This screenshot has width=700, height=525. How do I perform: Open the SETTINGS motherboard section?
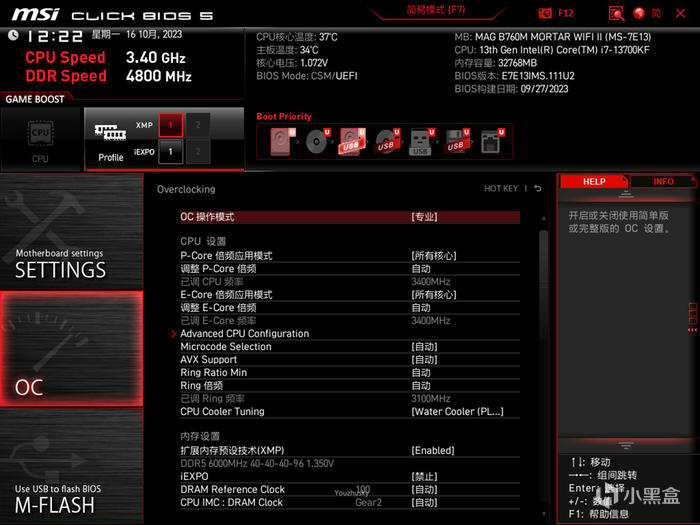click(71, 231)
